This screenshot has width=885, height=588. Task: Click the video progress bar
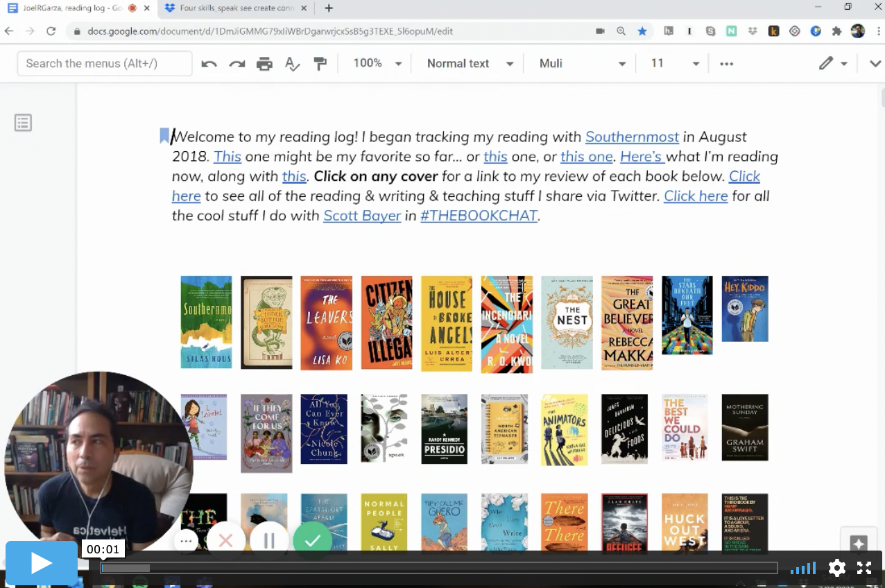[438, 568]
